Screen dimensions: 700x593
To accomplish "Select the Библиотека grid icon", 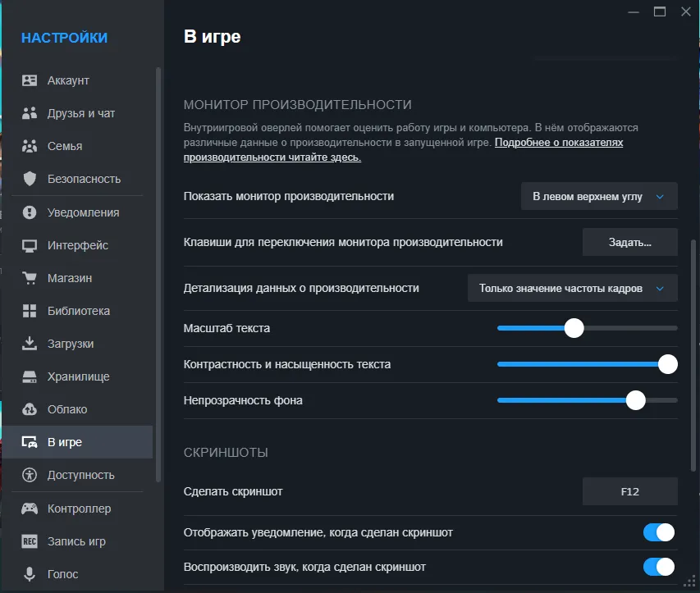I will coord(29,310).
